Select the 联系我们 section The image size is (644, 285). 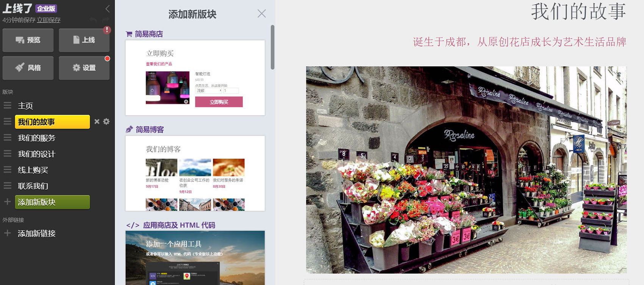(x=33, y=186)
